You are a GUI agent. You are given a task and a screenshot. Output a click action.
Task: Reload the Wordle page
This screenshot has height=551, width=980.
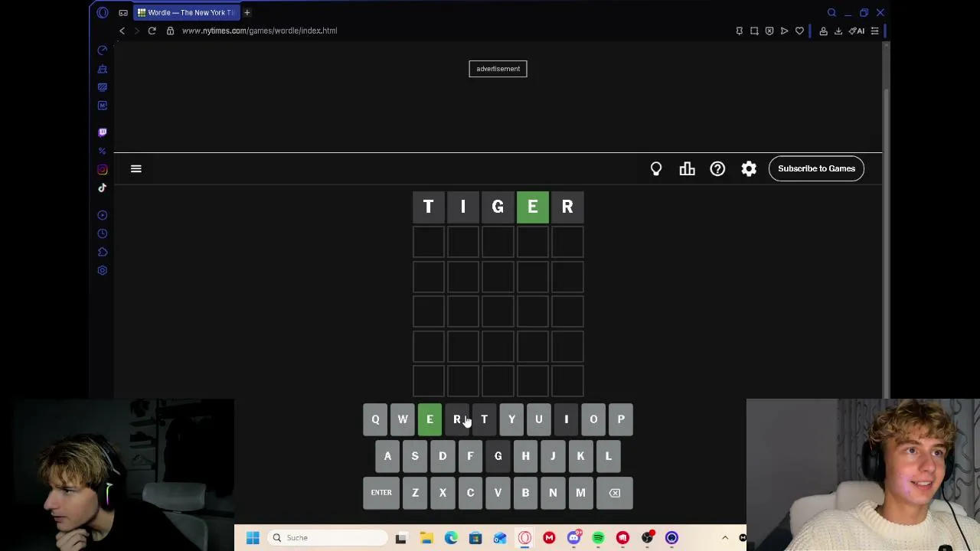(x=152, y=31)
